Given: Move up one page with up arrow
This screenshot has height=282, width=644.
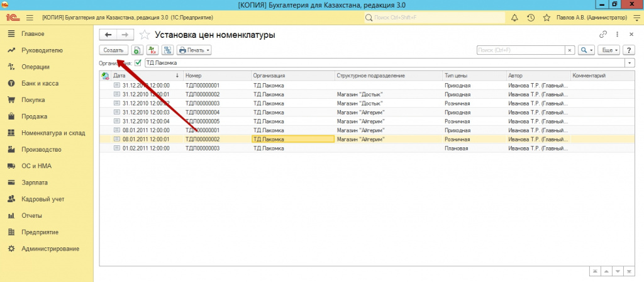Looking at the screenshot, I should tap(606, 272).
